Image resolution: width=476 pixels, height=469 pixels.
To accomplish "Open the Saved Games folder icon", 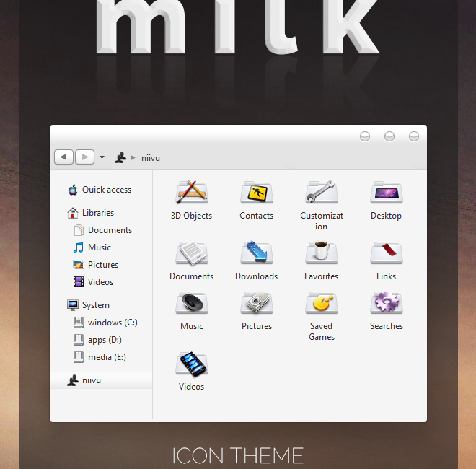I will point(322,303).
